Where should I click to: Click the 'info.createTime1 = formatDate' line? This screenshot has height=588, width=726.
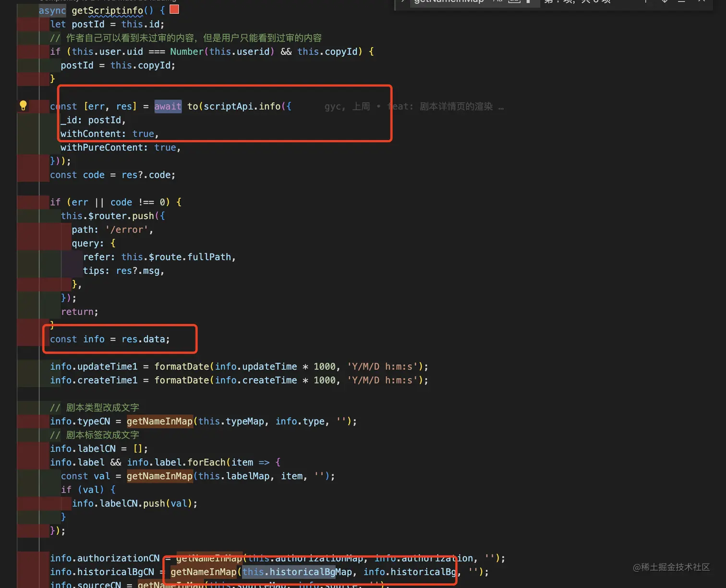pyautogui.click(x=239, y=380)
